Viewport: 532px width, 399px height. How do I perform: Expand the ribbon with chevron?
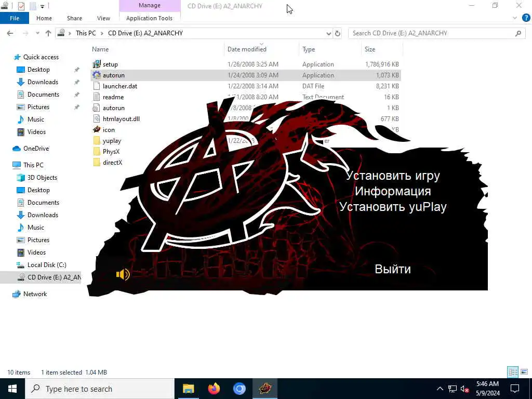pos(515,18)
